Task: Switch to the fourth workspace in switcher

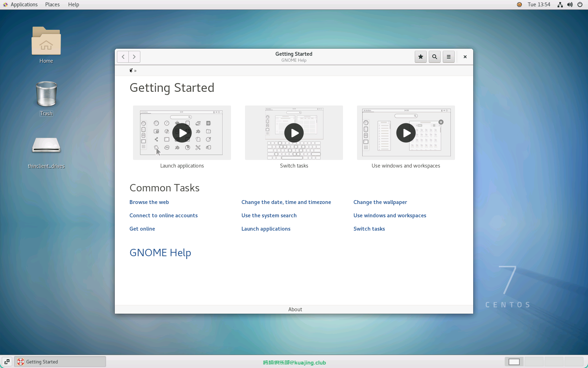Action: click(574, 362)
